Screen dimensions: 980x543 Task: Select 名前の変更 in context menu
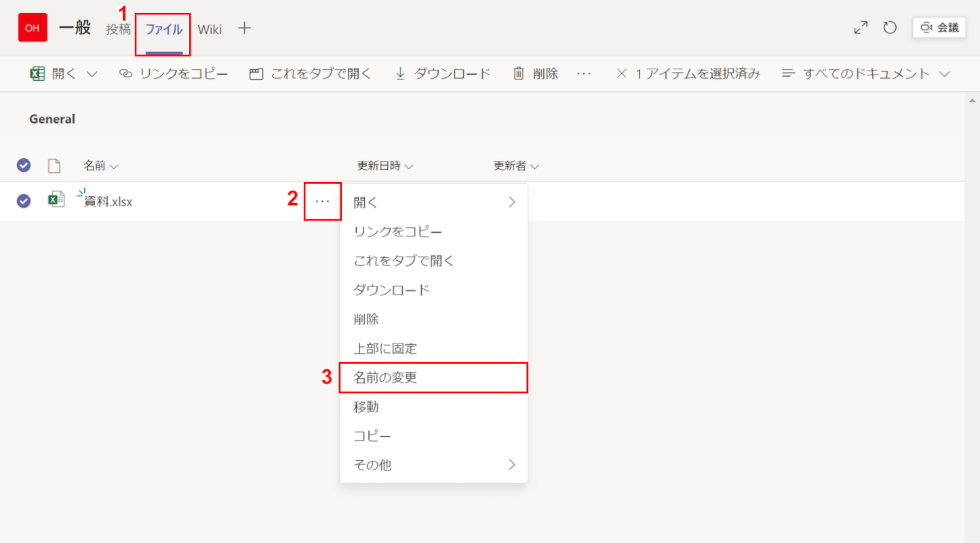[x=434, y=377]
